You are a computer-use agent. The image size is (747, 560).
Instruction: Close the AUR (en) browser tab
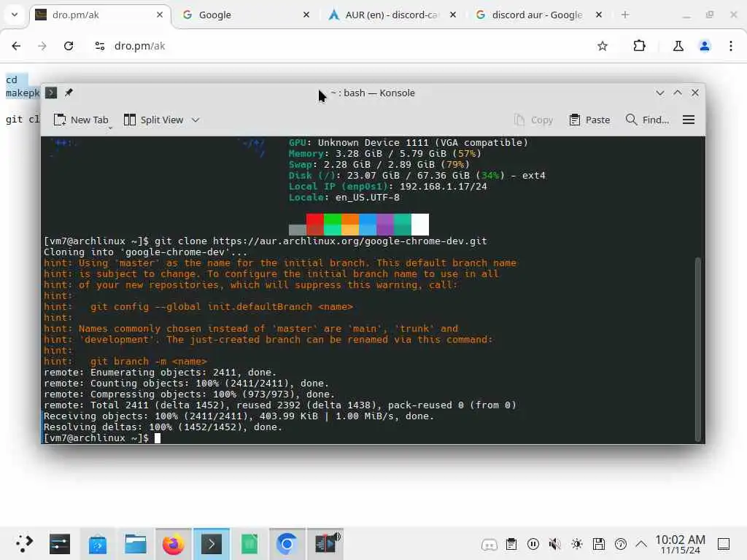[453, 15]
